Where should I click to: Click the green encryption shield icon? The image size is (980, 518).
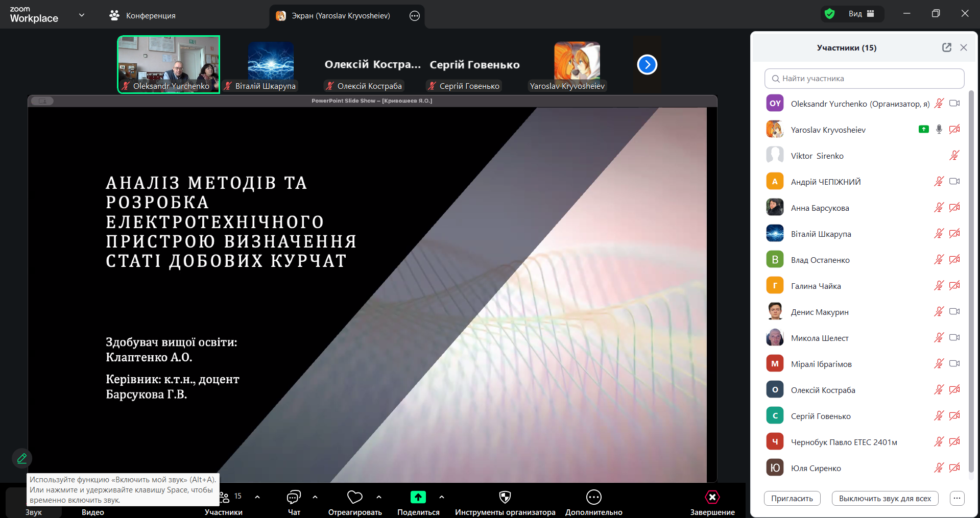pos(830,14)
